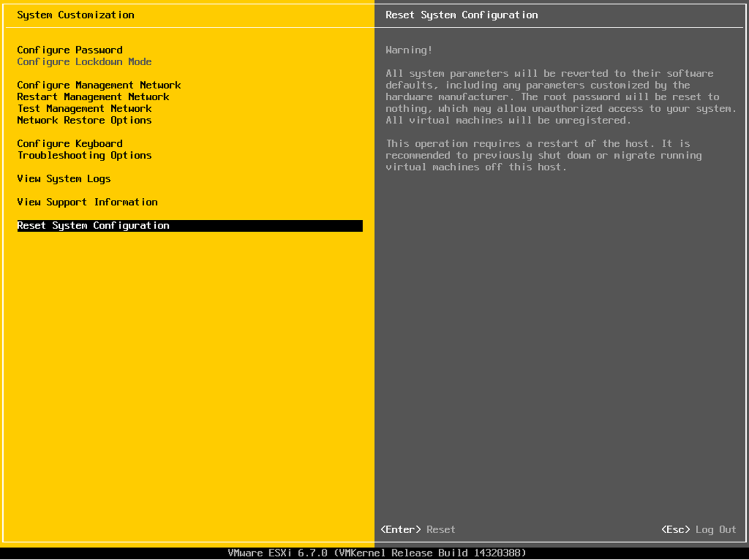Select Configure Password menu entry

coord(70,50)
